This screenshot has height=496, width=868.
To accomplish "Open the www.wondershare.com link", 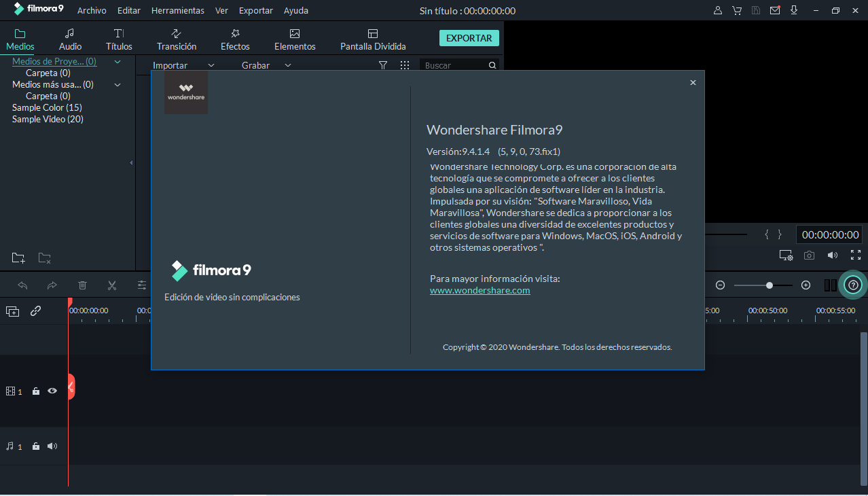I will click(x=480, y=290).
